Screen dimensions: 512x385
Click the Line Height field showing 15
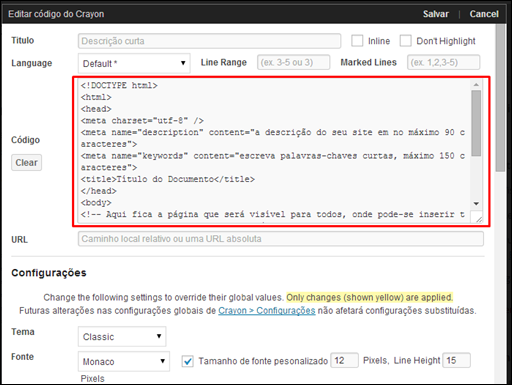pyautogui.click(x=456, y=360)
